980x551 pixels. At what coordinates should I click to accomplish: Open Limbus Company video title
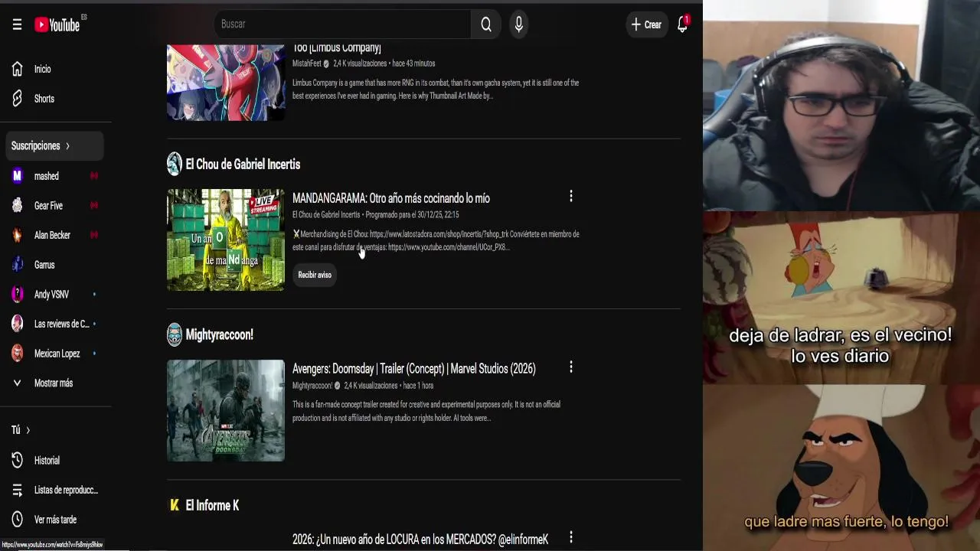point(337,48)
